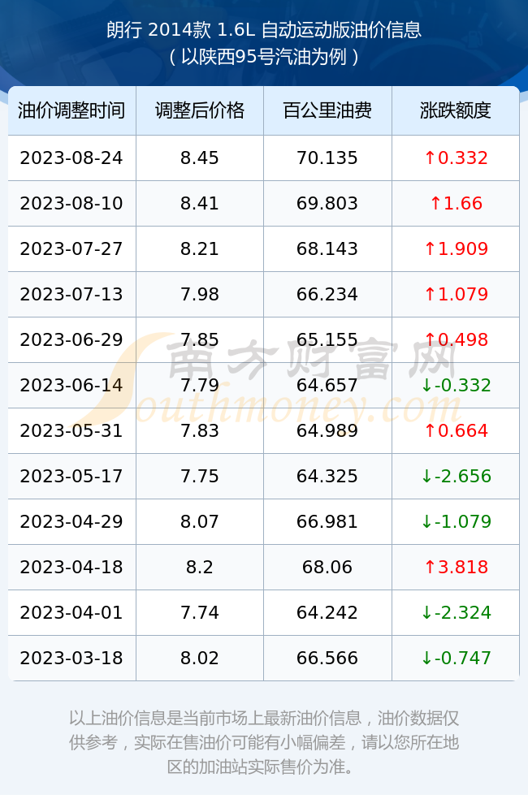Click the green down arrow -0.747
This screenshot has width=528, height=812.
point(426,659)
